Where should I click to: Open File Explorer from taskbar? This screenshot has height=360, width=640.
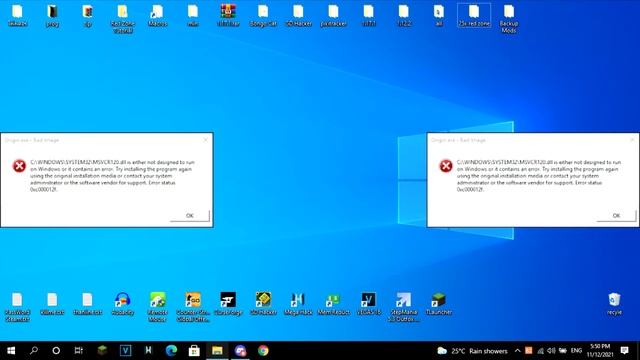point(217,351)
